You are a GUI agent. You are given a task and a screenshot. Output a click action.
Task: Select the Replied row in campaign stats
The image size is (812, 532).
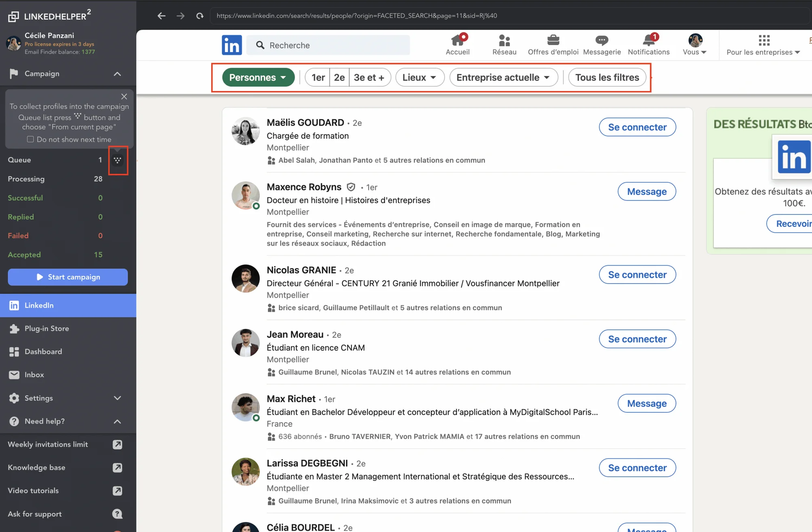(x=55, y=217)
